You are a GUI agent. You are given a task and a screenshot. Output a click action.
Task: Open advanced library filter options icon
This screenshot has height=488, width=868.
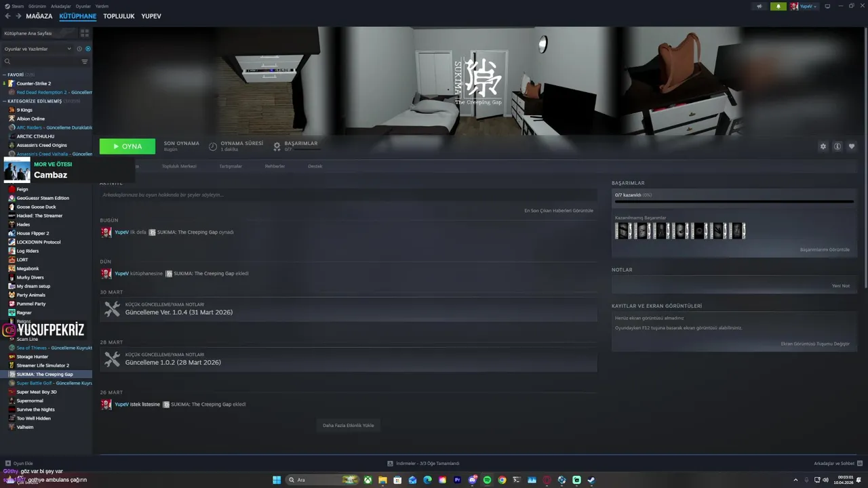coord(85,62)
